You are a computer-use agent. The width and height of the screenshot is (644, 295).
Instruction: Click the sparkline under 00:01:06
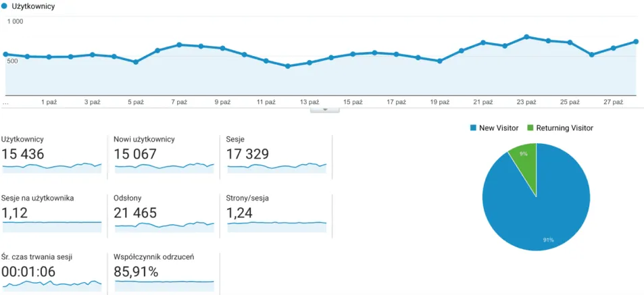[x=52, y=286]
